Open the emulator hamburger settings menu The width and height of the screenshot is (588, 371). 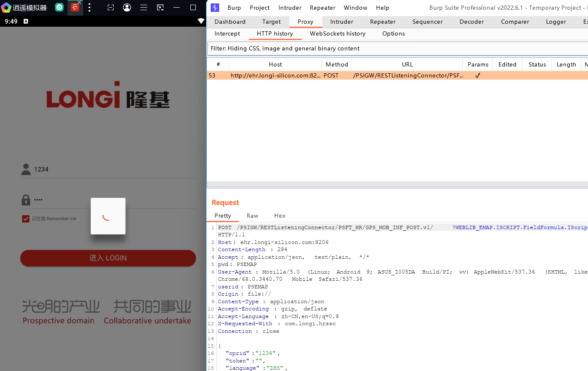144,7
